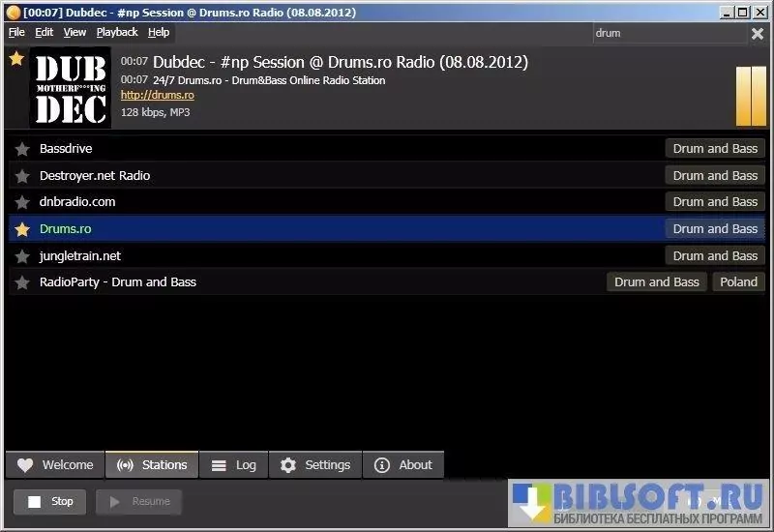Clear the search field with X icon

coord(758,33)
